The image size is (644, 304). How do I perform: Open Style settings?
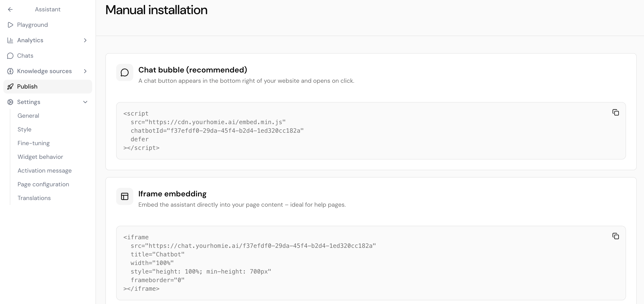point(24,130)
